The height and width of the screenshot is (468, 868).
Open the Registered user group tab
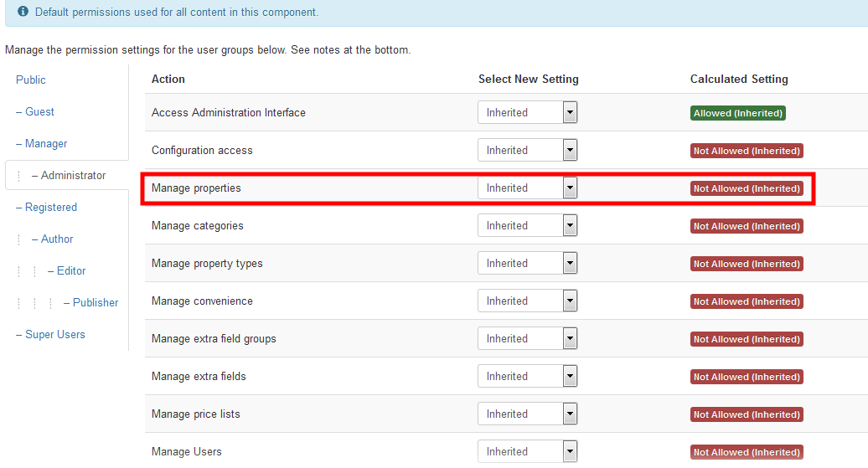47,208
